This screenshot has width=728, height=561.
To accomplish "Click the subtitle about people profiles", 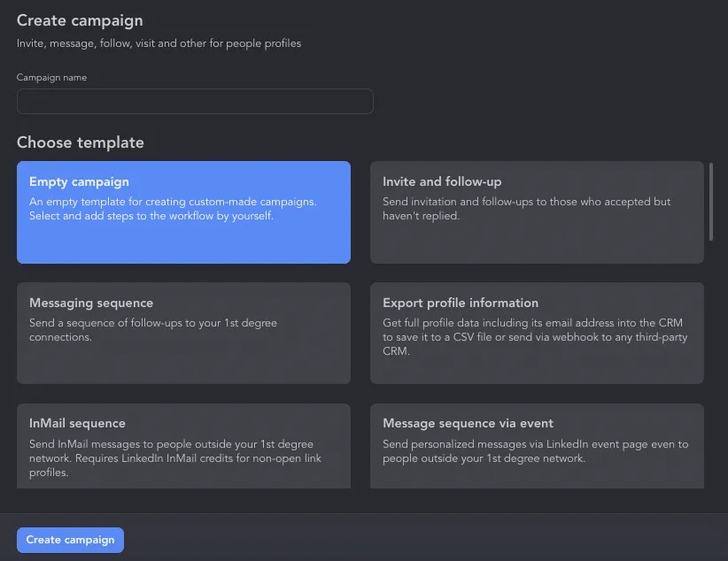I will (159, 43).
